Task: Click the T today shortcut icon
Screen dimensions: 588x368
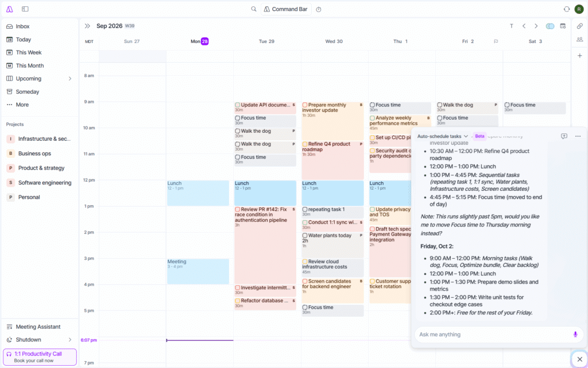Action: click(x=512, y=26)
